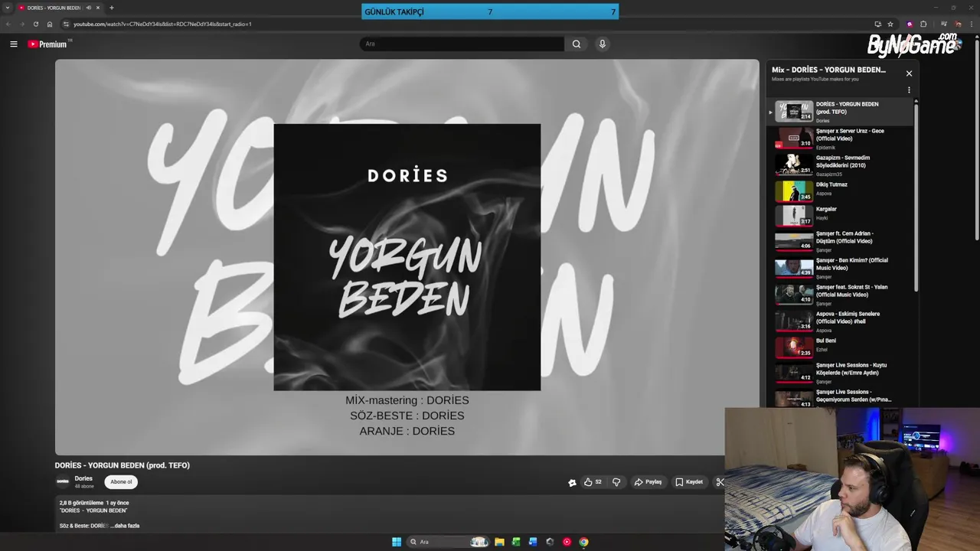Save the video with Kaydet

click(689, 482)
